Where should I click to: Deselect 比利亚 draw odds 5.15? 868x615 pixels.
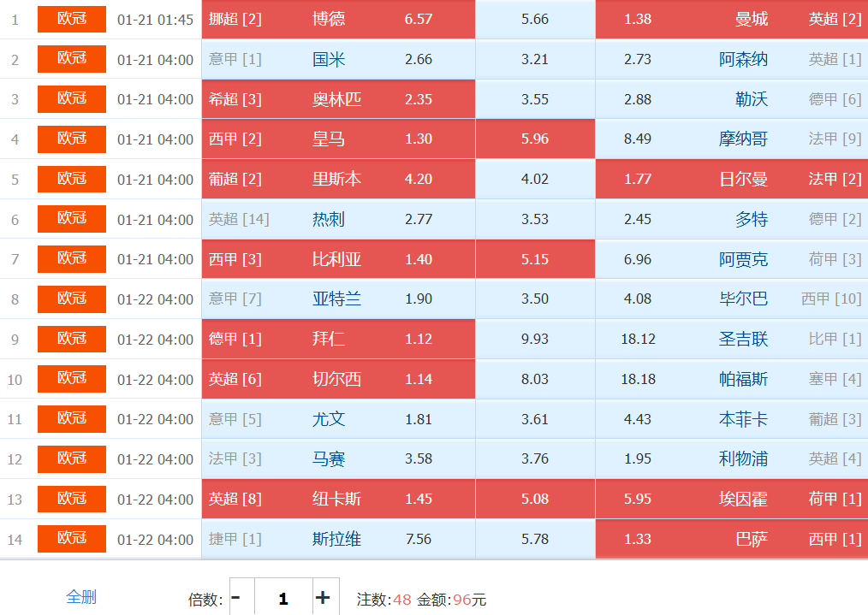pyautogui.click(x=535, y=259)
